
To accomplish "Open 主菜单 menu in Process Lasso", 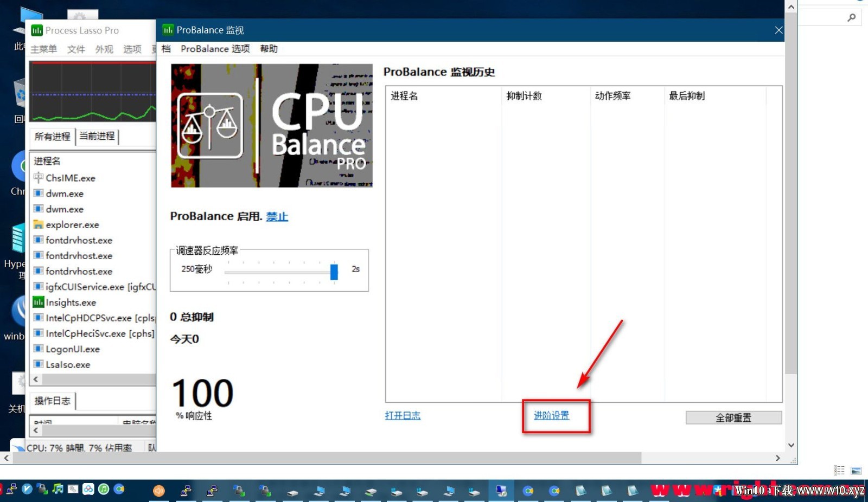I will pyautogui.click(x=43, y=49).
